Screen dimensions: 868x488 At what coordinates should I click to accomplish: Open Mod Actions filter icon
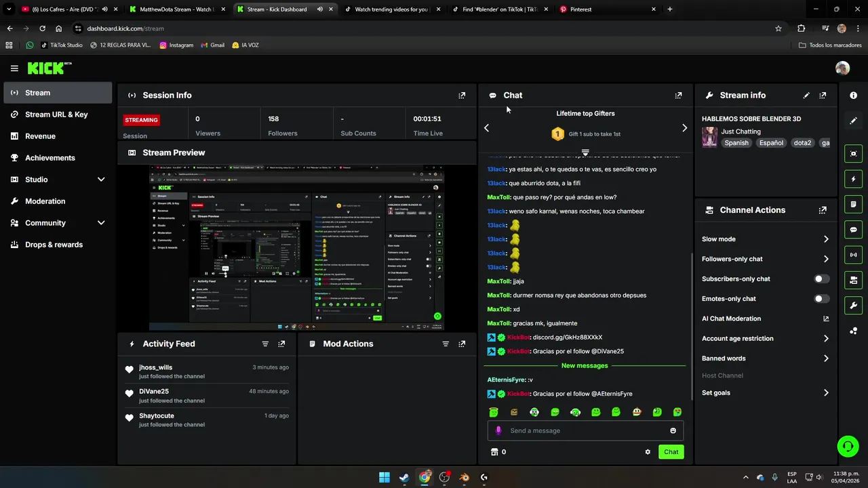[446, 344]
